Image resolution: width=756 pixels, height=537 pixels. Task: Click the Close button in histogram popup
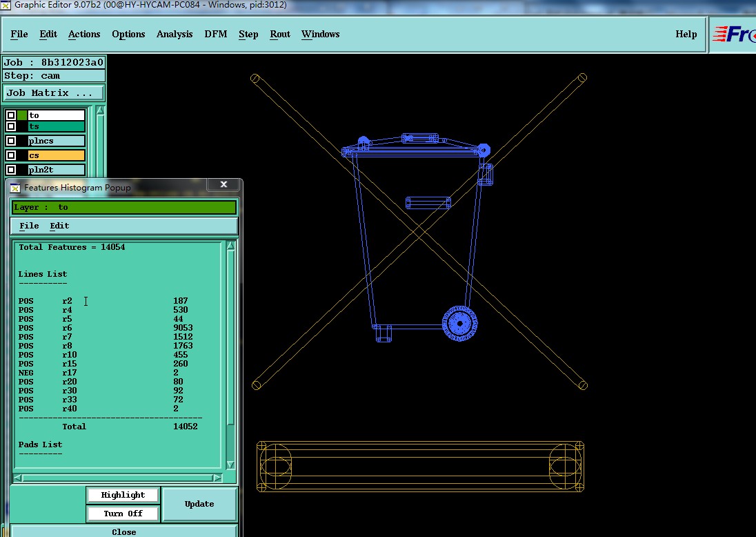coord(124,531)
